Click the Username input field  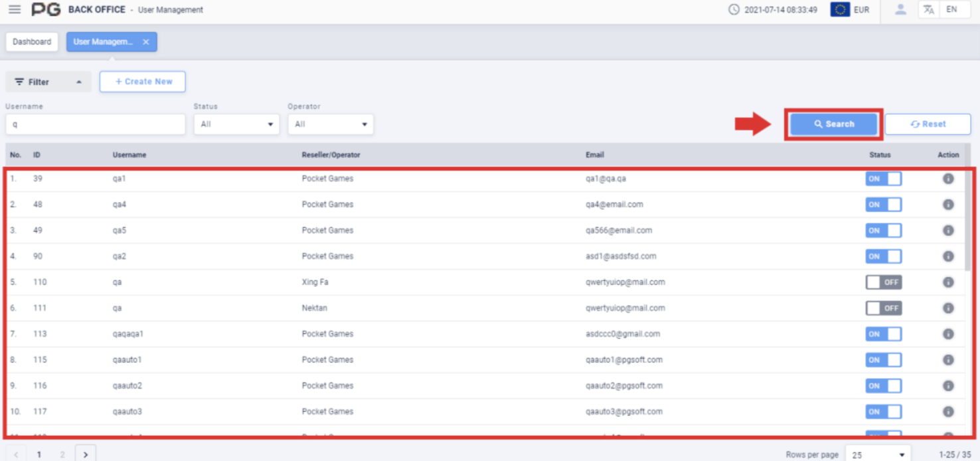(95, 124)
